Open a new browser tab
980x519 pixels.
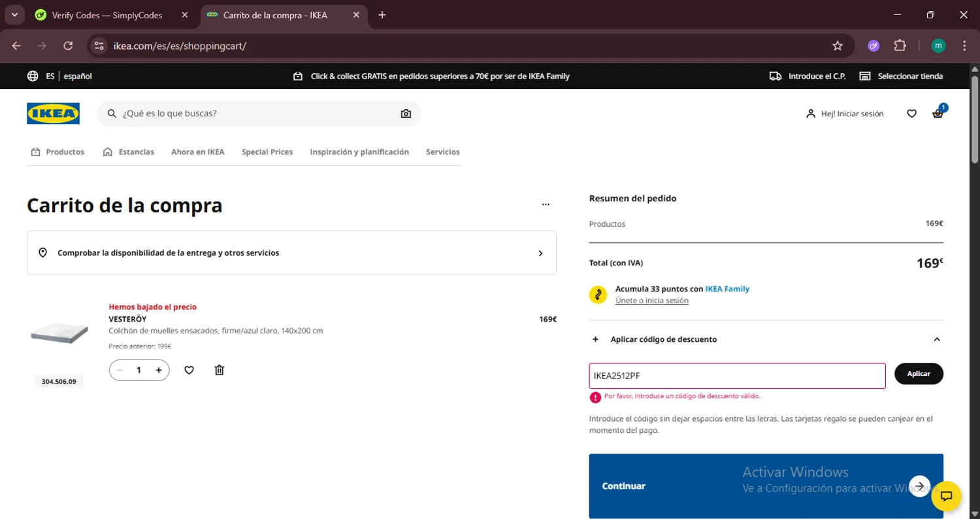(382, 15)
